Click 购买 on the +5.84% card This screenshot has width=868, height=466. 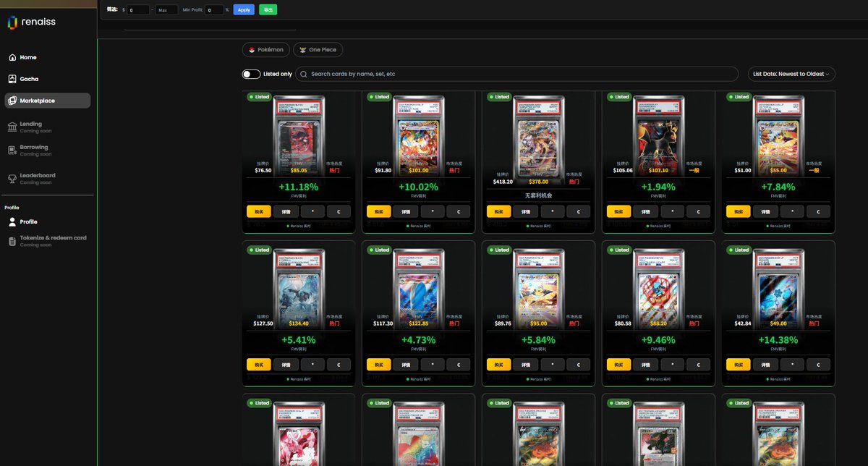pos(499,365)
